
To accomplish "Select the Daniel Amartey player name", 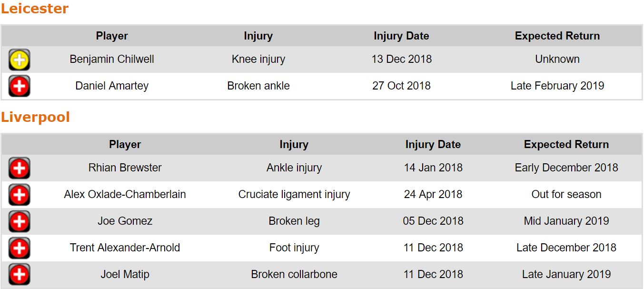I will 112,86.
